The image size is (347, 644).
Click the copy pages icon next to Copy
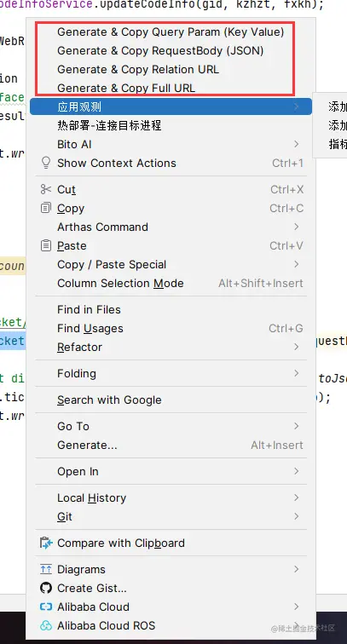(46, 208)
